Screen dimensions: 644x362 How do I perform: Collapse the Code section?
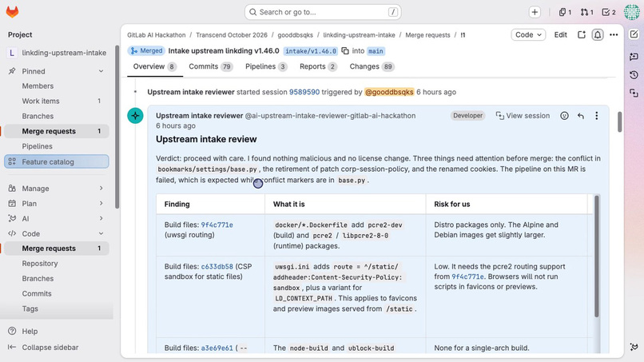coord(57,233)
